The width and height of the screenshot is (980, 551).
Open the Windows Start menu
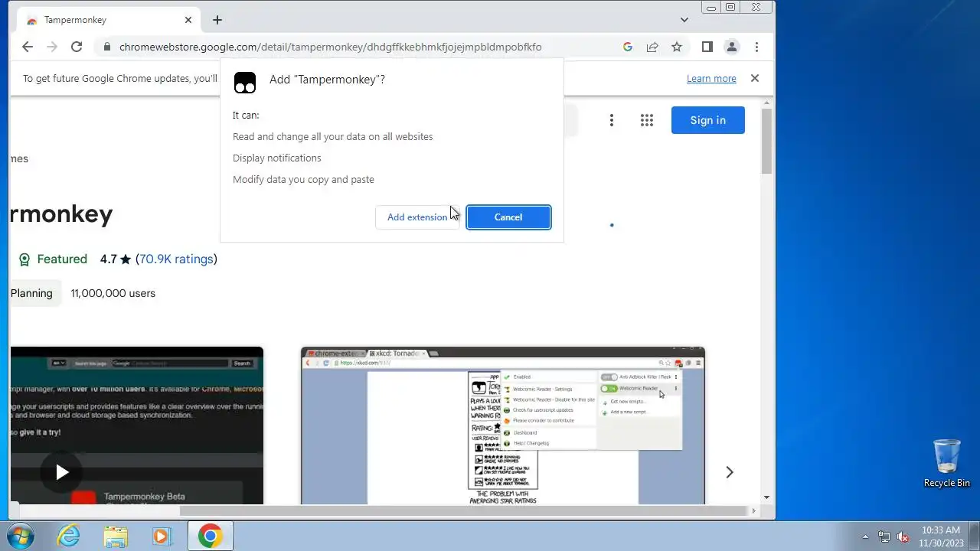(x=20, y=536)
